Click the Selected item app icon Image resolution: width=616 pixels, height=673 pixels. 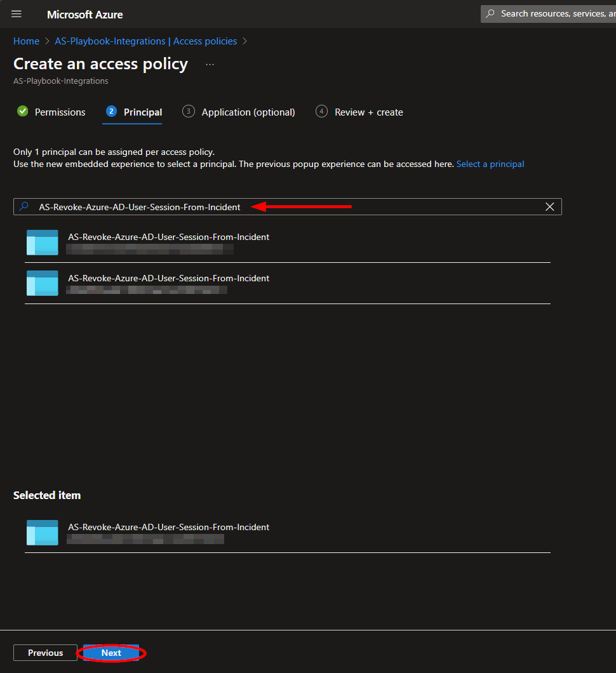click(x=43, y=533)
